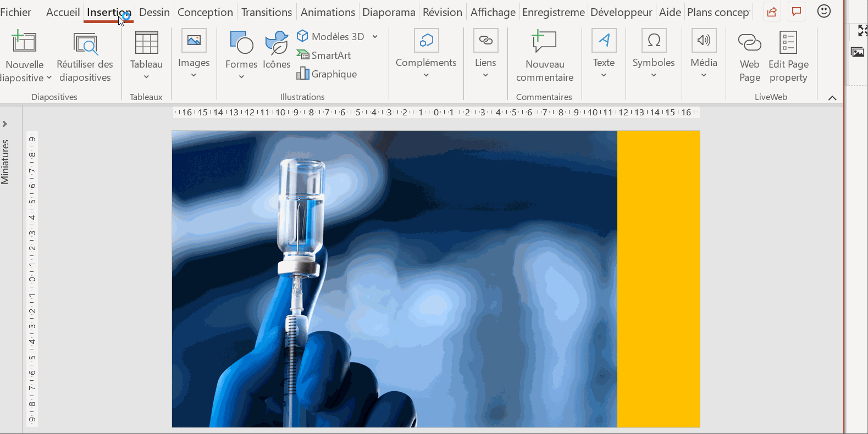Insert a Graphique chart

327,74
